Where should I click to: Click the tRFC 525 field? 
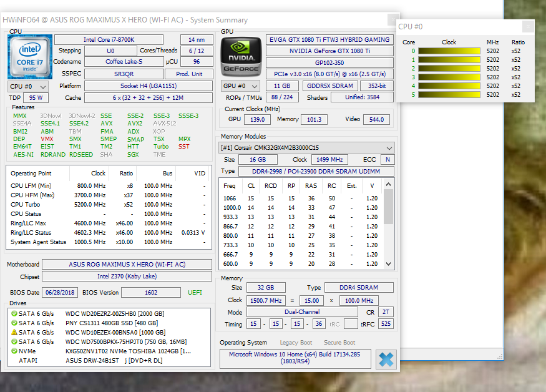(x=386, y=324)
